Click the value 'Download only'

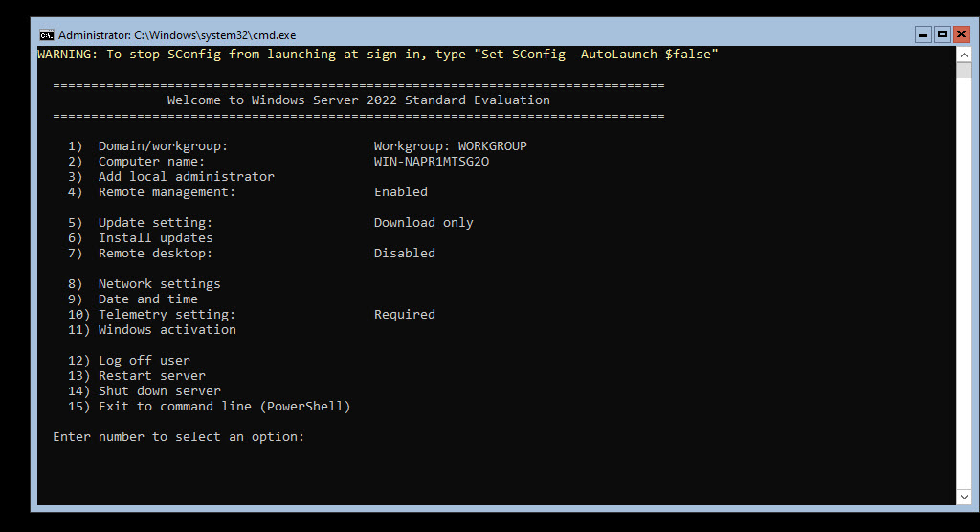tap(423, 223)
